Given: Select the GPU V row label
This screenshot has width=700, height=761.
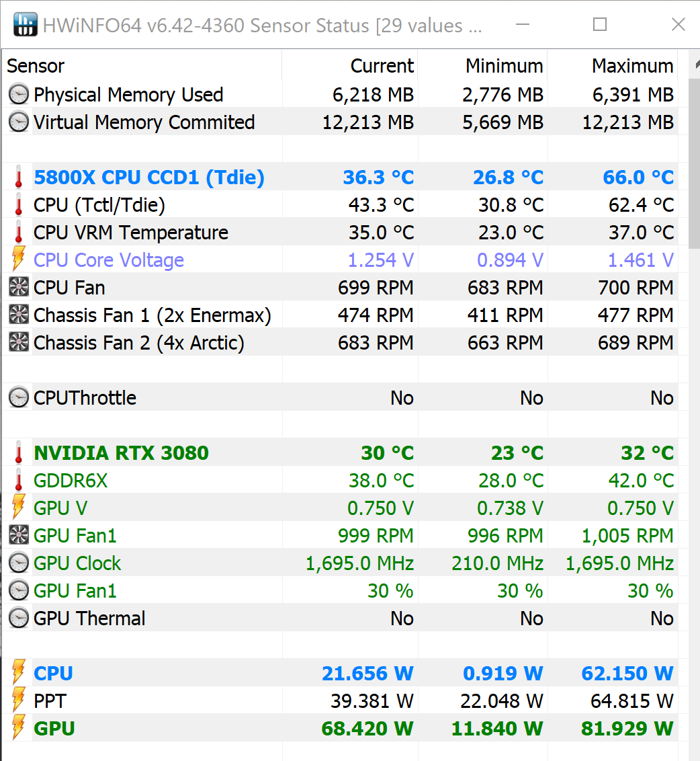Looking at the screenshot, I should coord(60,508).
